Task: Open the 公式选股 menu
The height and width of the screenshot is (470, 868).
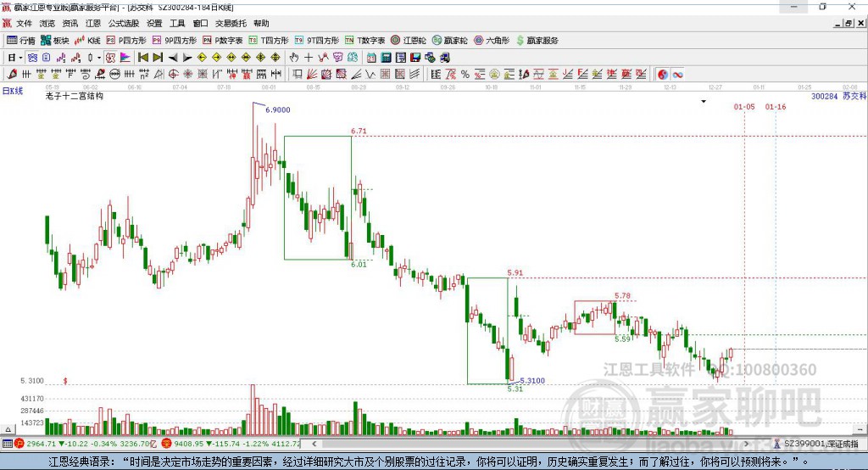Action: [124, 23]
